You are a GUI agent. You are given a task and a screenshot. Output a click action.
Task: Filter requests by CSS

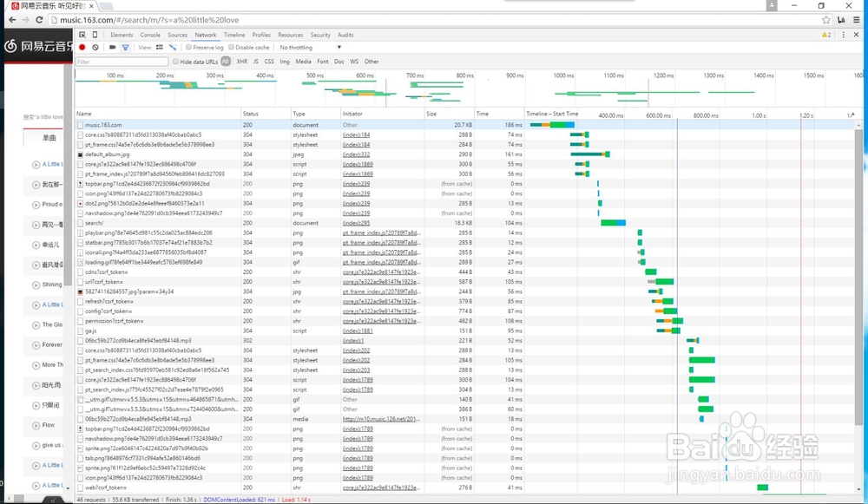[269, 62]
